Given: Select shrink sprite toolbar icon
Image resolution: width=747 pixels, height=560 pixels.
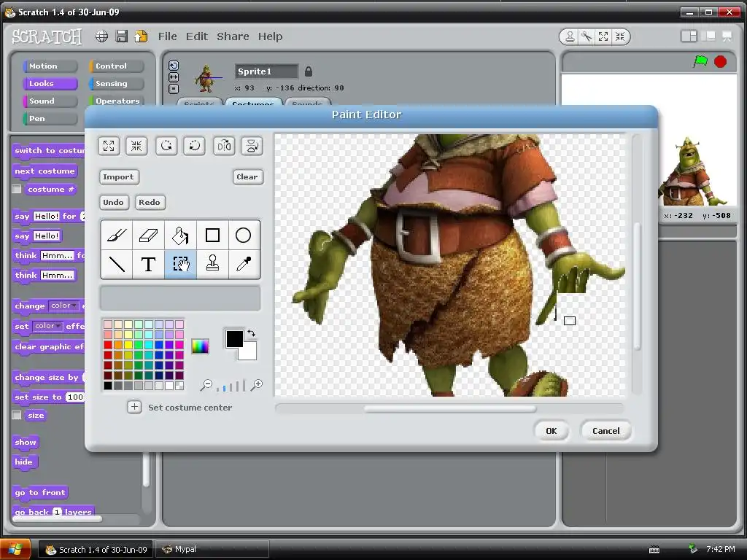Looking at the screenshot, I should coord(620,36).
